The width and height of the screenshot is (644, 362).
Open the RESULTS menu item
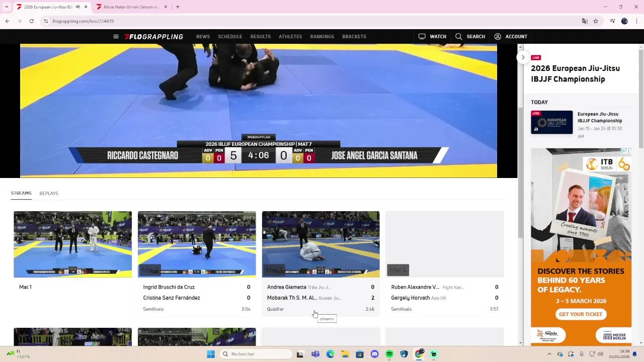[x=261, y=37]
